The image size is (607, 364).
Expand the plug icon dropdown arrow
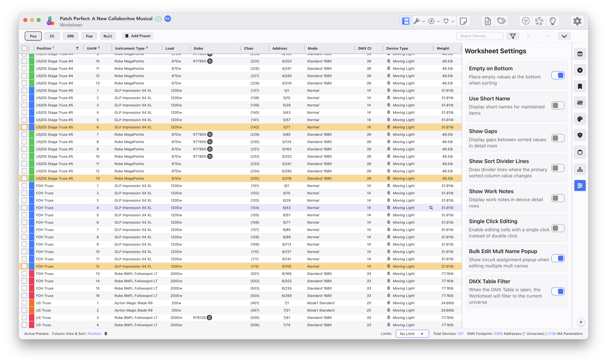(x=453, y=22)
